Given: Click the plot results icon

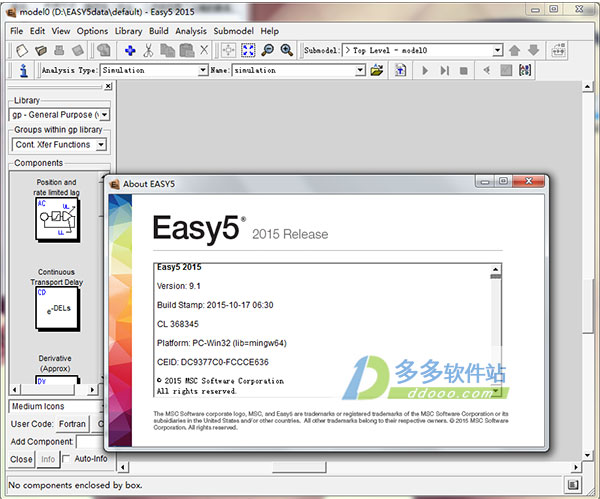Looking at the screenshot, I should tap(506, 70).
